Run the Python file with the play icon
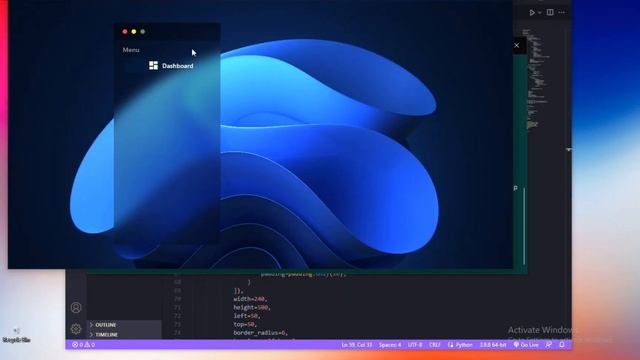The height and width of the screenshot is (360, 640). 532,13
